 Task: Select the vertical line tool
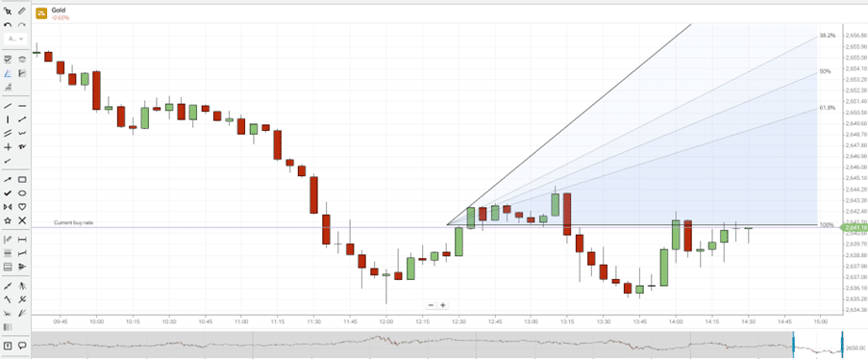[8, 119]
